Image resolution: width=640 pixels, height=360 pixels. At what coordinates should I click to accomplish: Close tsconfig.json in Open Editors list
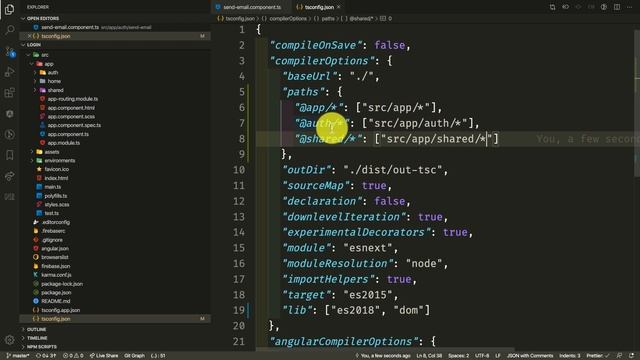pyautogui.click(x=29, y=36)
